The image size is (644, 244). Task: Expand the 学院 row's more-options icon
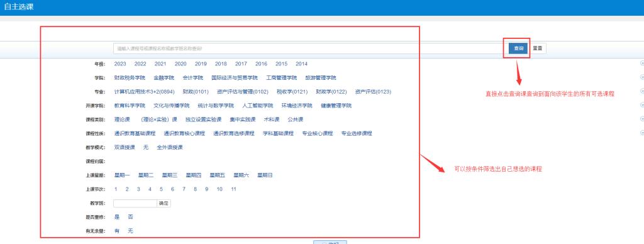click(642, 77)
